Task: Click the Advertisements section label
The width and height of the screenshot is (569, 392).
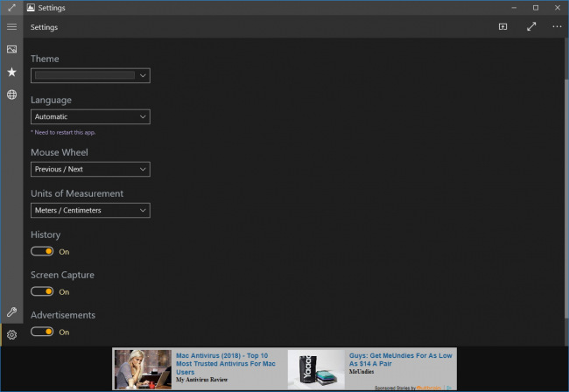Action: [x=63, y=315]
